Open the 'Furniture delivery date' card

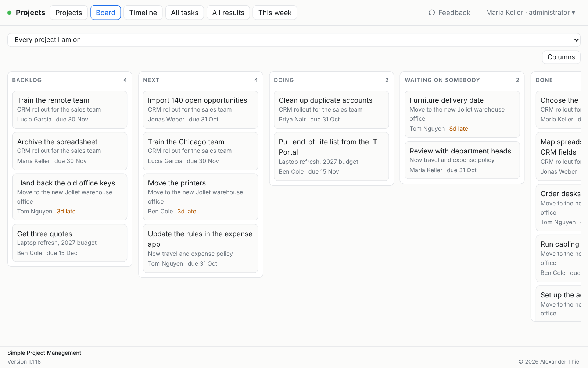[x=462, y=114]
